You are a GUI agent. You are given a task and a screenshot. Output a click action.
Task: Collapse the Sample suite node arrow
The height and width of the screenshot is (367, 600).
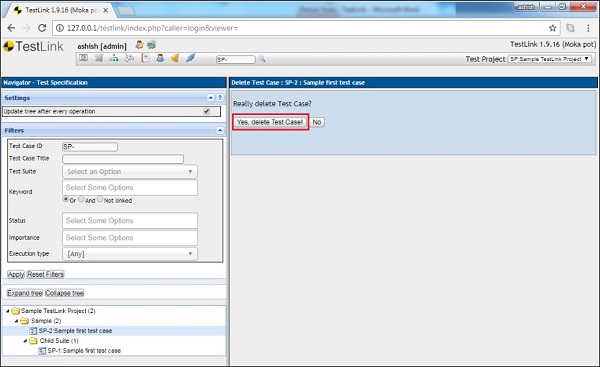(x=16, y=321)
